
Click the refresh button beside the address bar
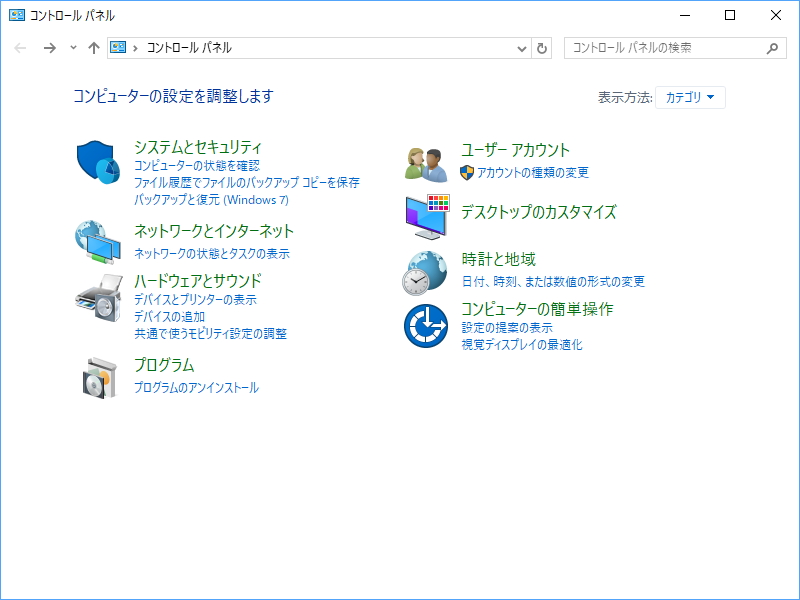[542, 47]
